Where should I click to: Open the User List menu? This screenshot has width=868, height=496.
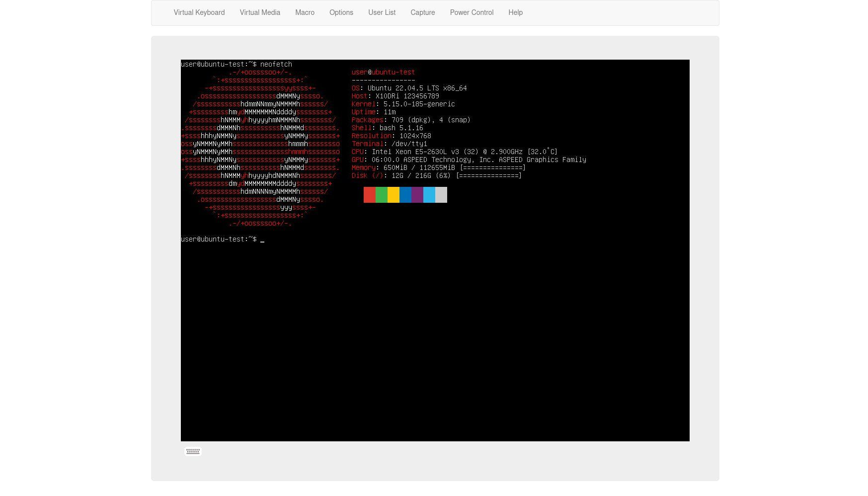click(382, 12)
